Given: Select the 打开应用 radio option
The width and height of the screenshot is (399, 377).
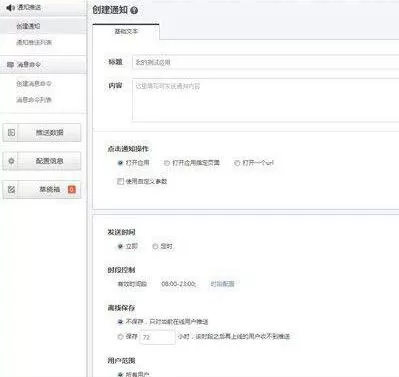Looking at the screenshot, I should 120,163.
